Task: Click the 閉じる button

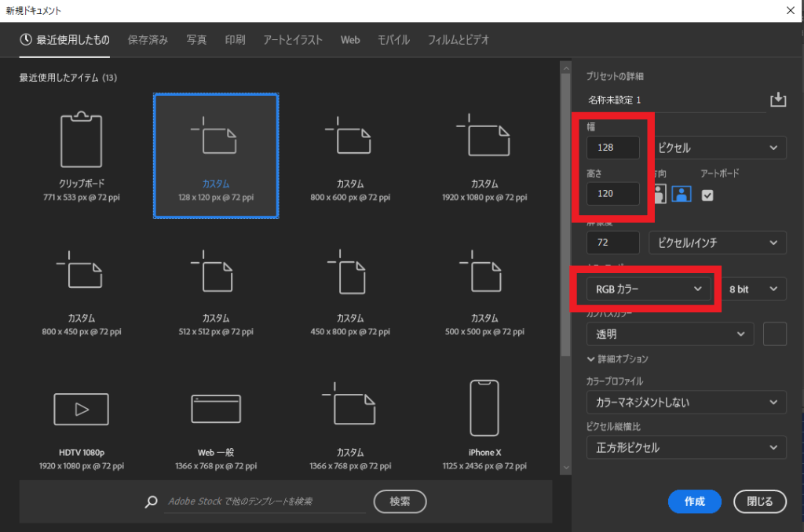Action: 759,501
